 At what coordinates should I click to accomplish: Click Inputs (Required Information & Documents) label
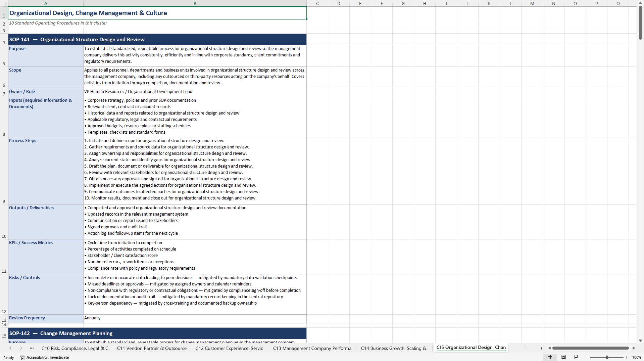pyautogui.click(x=46, y=117)
